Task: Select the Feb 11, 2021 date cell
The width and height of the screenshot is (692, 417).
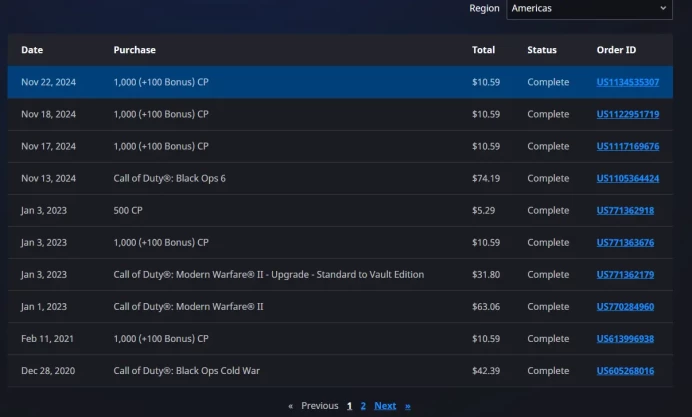Action: [47, 338]
